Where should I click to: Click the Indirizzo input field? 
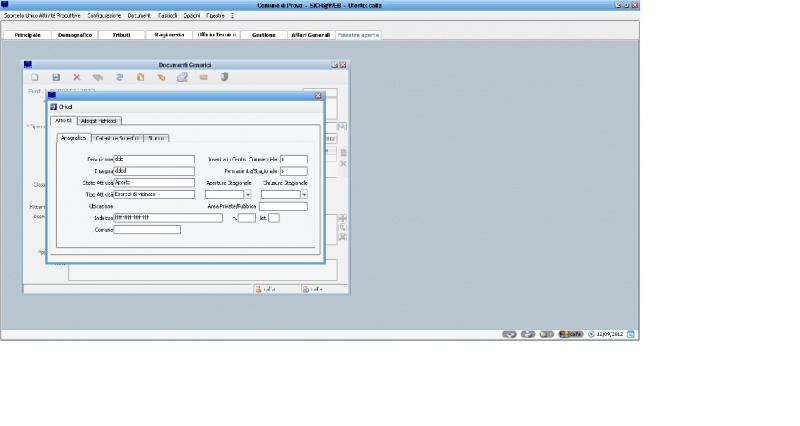168,218
